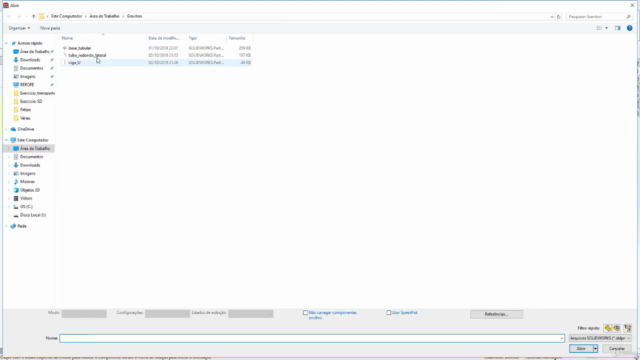Expand the Objetos 3D tree node
The height and width of the screenshot is (360, 640).
pyautogui.click(x=9, y=190)
